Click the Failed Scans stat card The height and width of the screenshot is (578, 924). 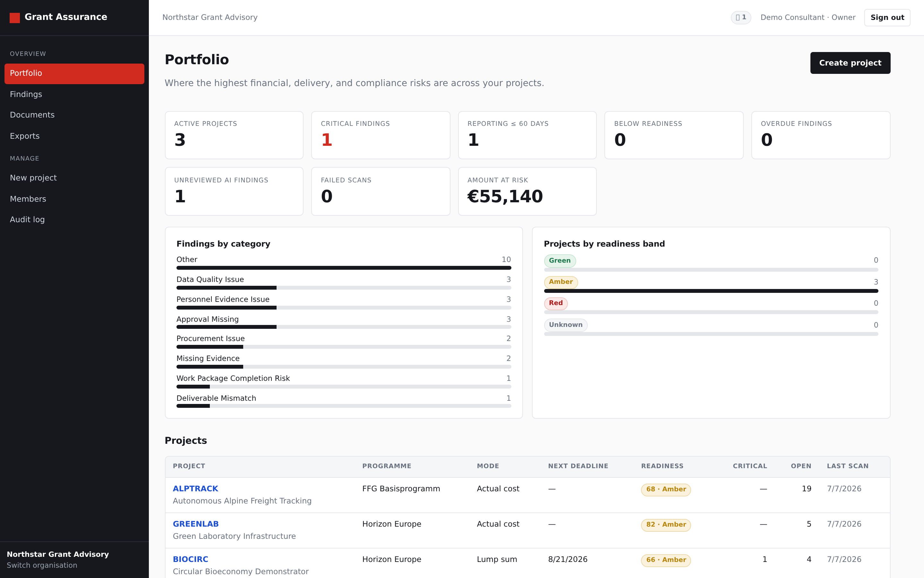381,191
